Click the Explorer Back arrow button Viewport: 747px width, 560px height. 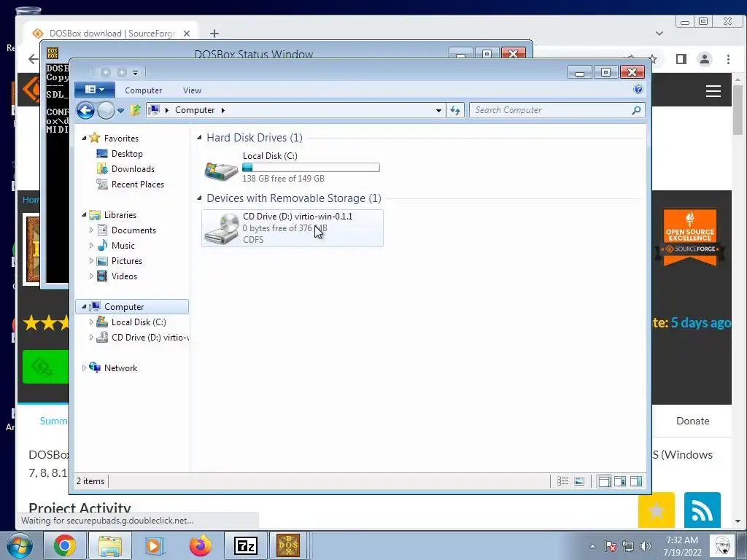[x=86, y=111]
